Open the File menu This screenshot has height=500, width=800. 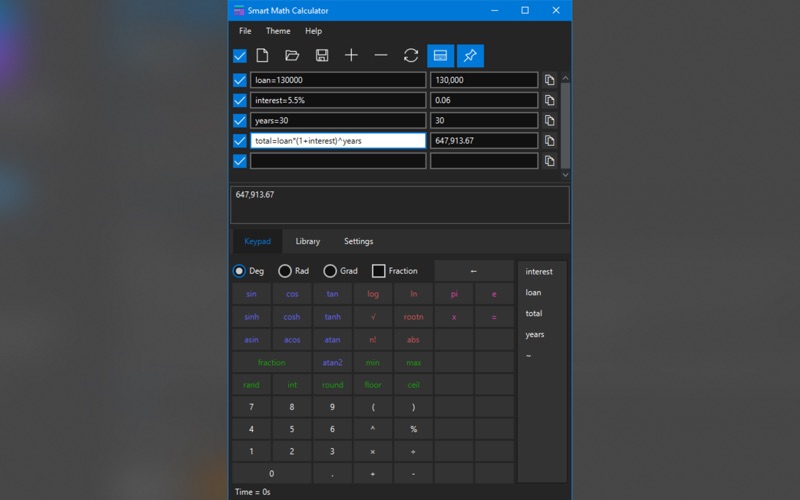coord(245,31)
